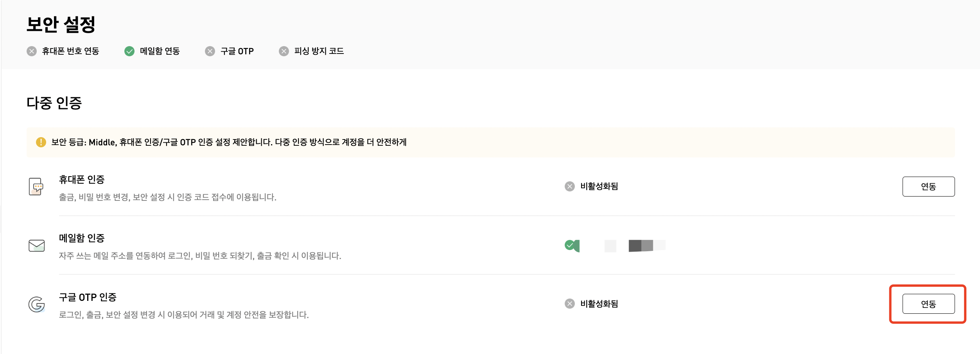Click the phone verification icon
Image resolution: width=980 pixels, height=354 pixels.
pos(36,187)
